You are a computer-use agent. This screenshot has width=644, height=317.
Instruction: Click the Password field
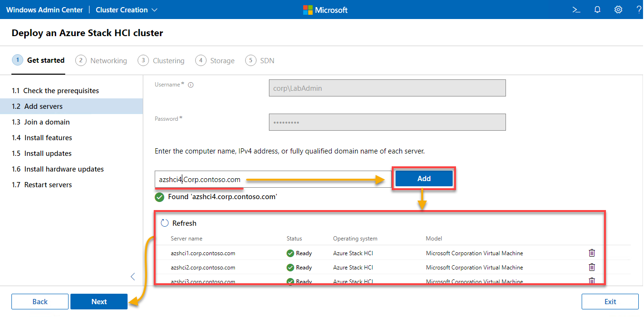pyautogui.click(x=387, y=122)
